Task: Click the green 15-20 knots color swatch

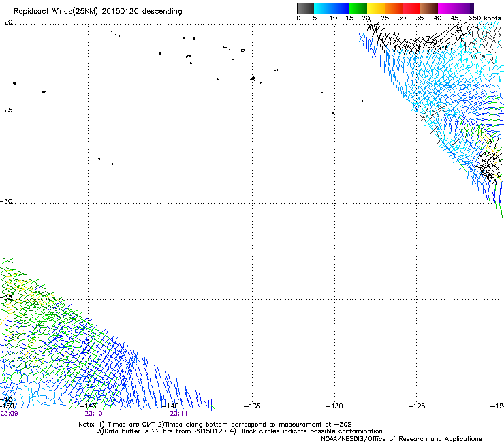Action: coord(358,8)
